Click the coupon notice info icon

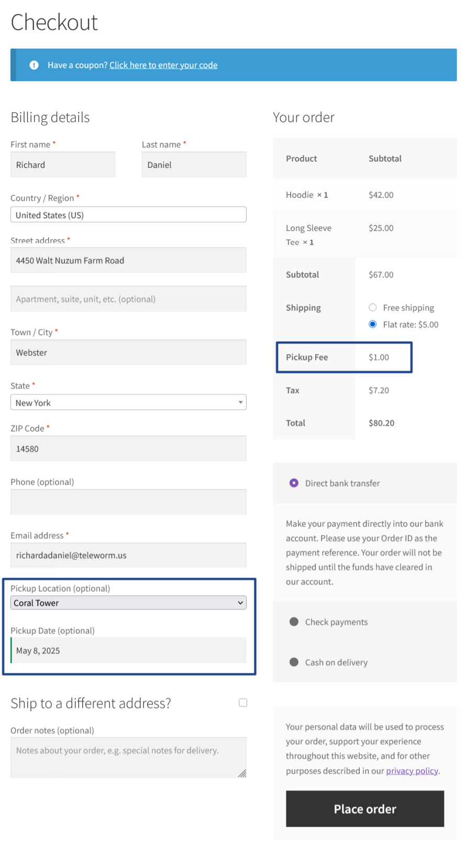34,65
